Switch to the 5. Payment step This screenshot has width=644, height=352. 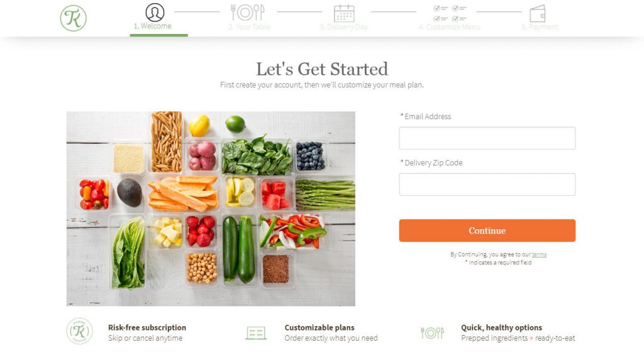[x=540, y=26]
